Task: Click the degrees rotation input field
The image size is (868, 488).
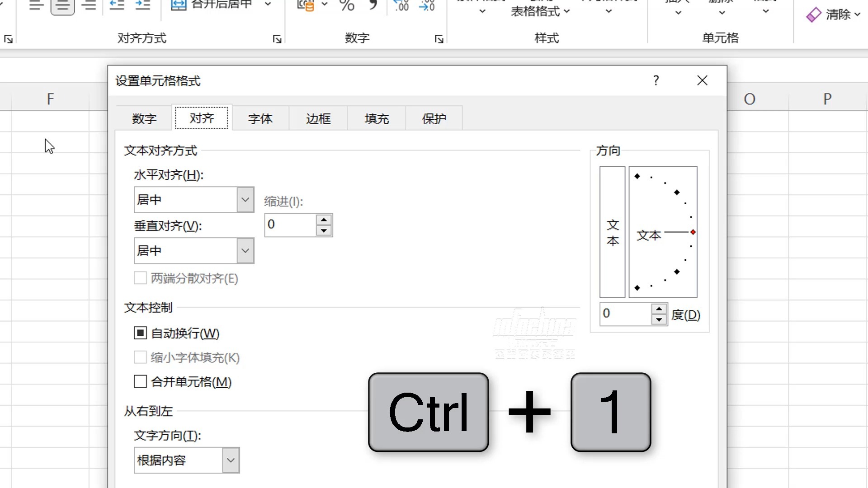Action: coord(625,314)
